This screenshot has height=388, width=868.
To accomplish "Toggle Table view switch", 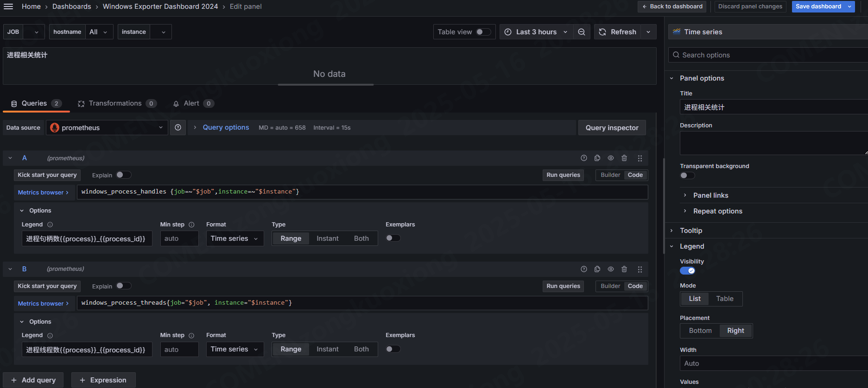I will (x=483, y=32).
